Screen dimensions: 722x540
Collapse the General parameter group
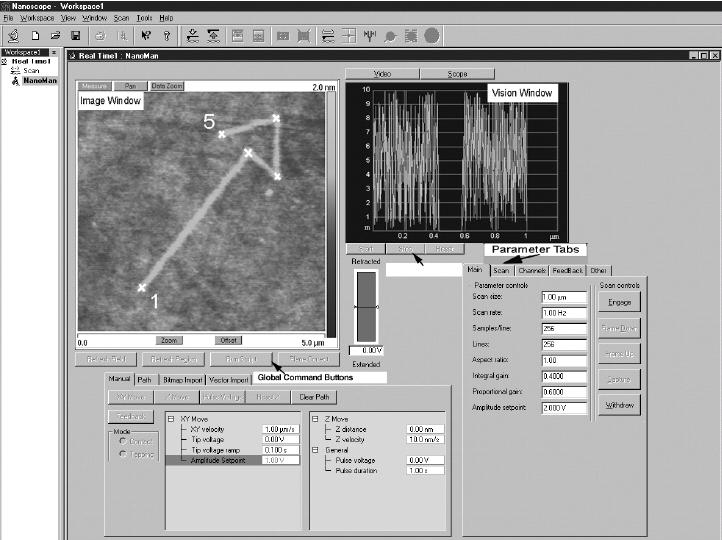point(315,450)
